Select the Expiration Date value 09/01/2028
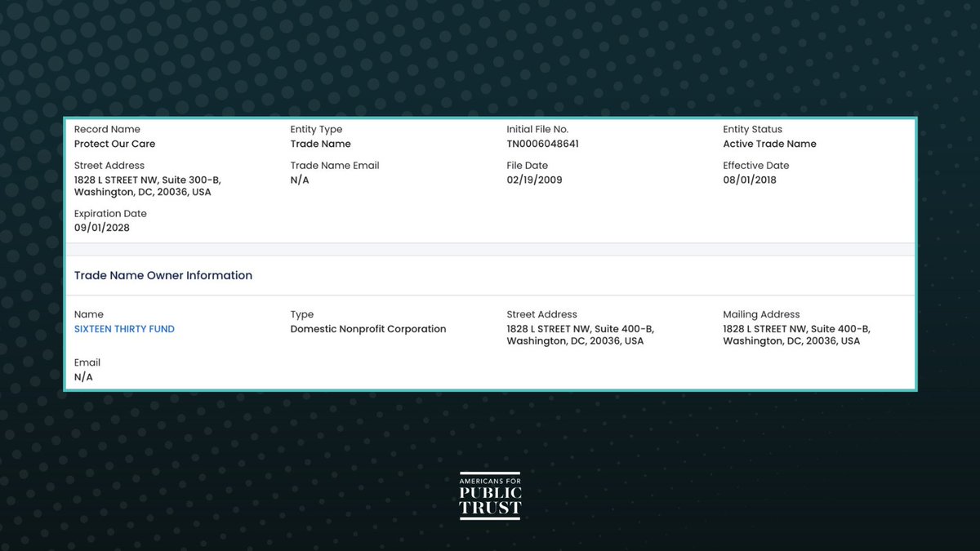The image size is (980, 551). click(x=102, y=228)
